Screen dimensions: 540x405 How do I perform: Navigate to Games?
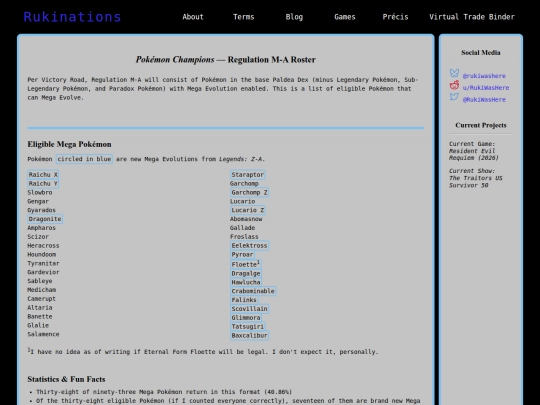point(345,17)
